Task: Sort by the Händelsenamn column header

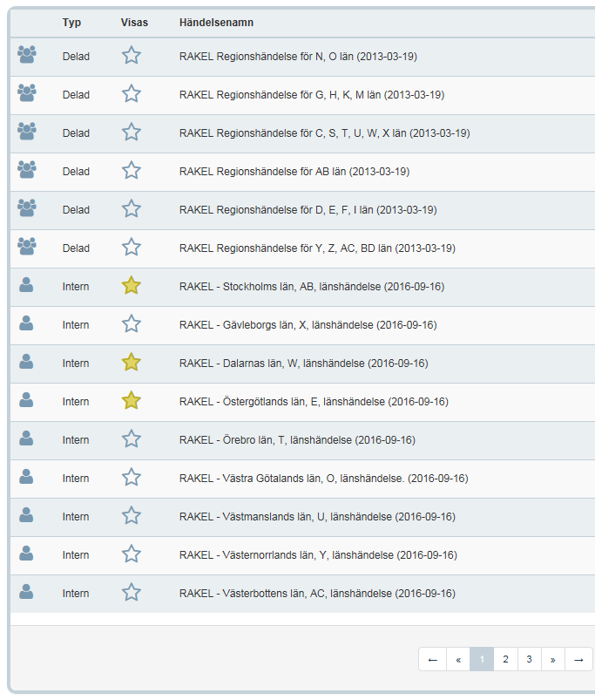Action: click(x=216, y=23)
